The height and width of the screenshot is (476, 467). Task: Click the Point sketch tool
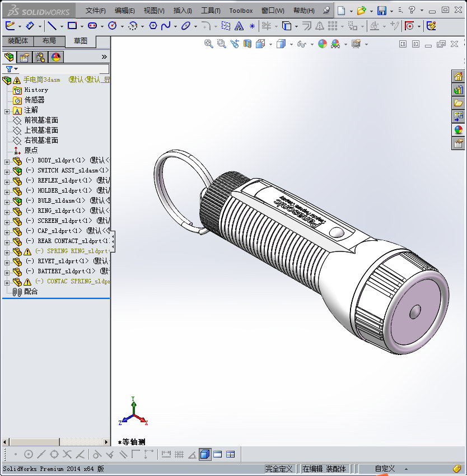(x=252, y=26)
